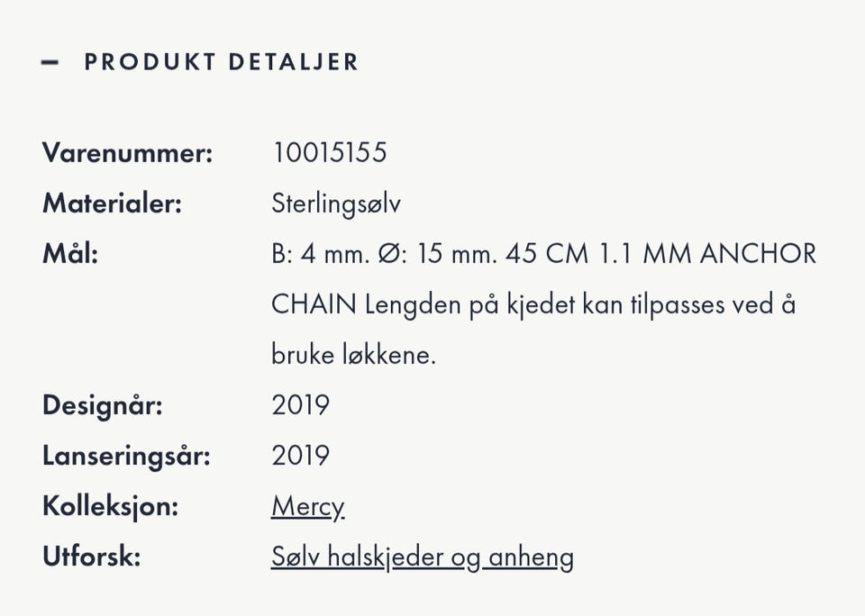The height and width of the screenshot is (616, 865).
Task: Open Sølv halskjeder og anheng link
Action: (x=423, y=557)
